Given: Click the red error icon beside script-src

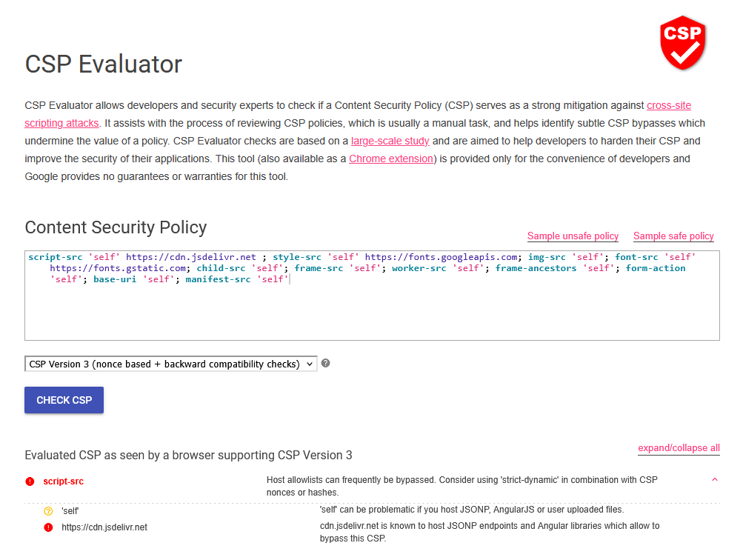Looking at the screenshot, I should (30, 481).
